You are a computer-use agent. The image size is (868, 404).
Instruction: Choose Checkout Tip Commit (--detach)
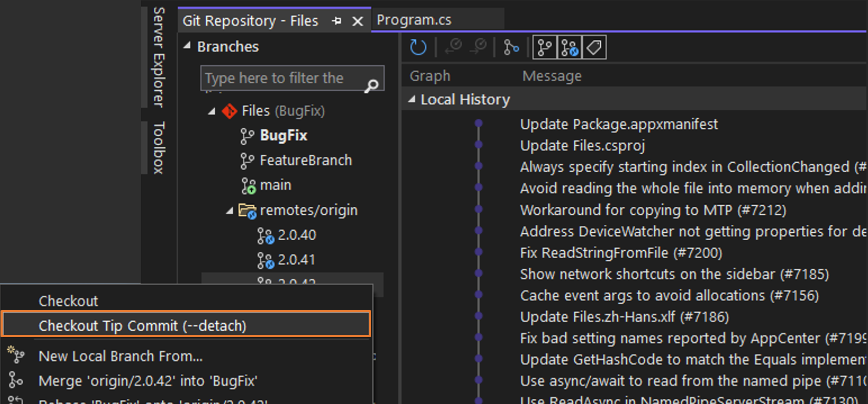(x=142, y=326)
